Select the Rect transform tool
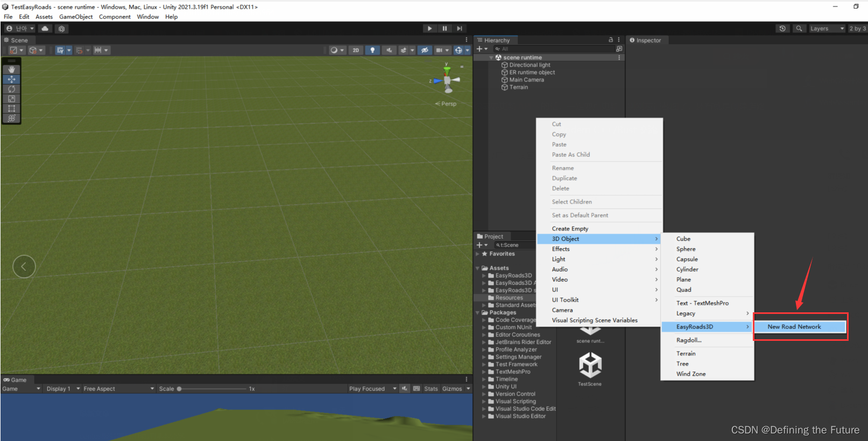 click(x=11, y=108)
